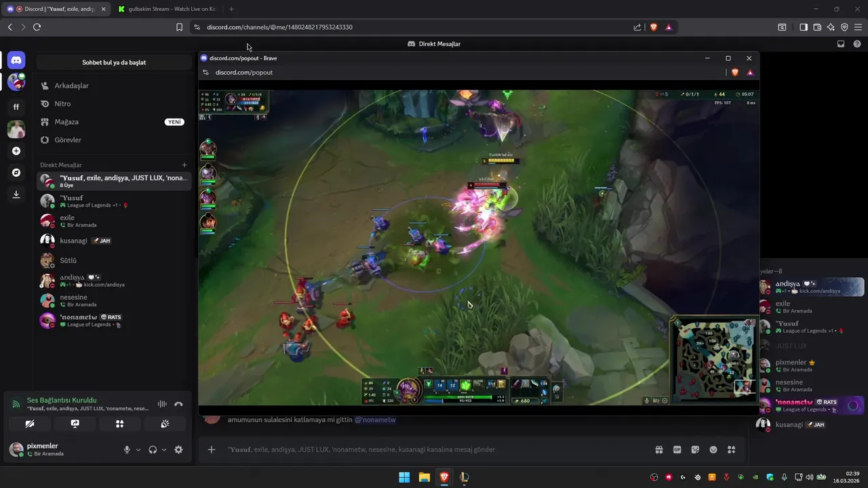Add a server with the plus icon
This screenshot has width=868, height=488.
16,151
